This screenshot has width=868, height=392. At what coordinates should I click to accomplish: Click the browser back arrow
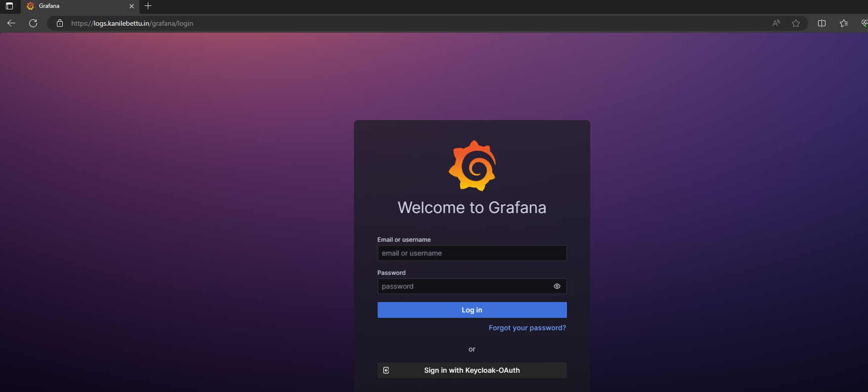(11, 23)
